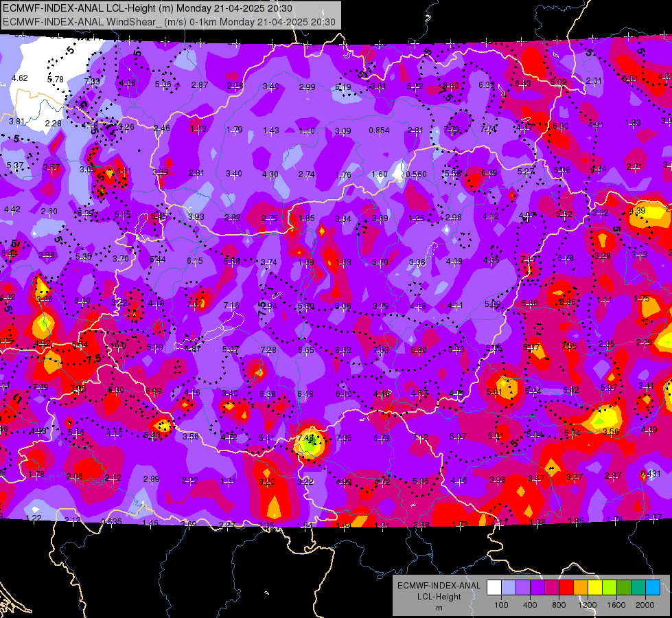Click the wind shear value 6.00
The height and width of the screenshot is (618, 672).
click(82, 301)
